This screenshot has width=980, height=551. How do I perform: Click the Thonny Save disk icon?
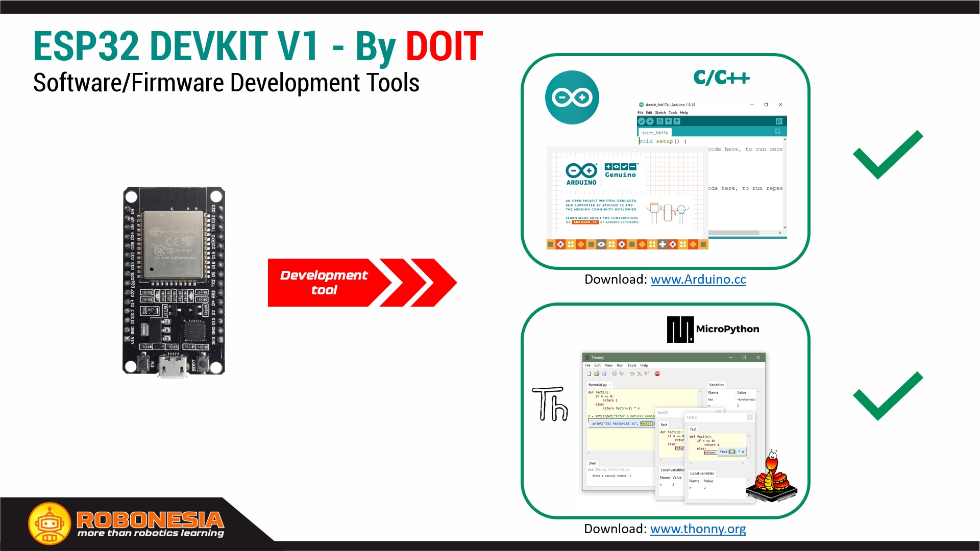click(x=604, y=373)
